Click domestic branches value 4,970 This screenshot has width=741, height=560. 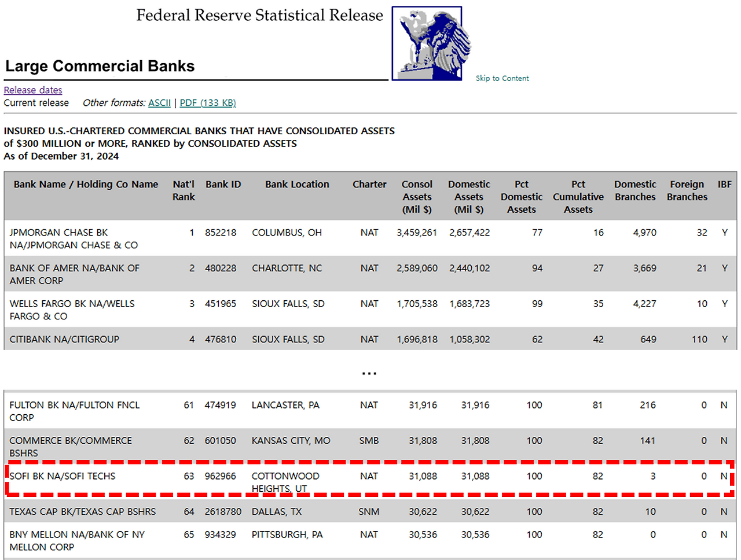[x=645, y=233]
